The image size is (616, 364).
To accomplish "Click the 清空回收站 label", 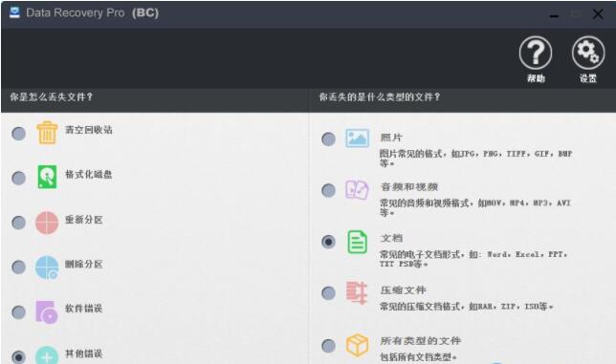I will (89, 130).
